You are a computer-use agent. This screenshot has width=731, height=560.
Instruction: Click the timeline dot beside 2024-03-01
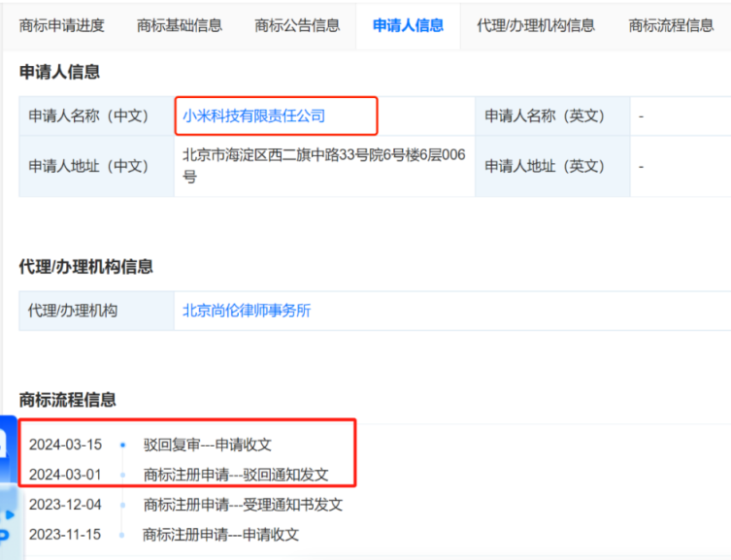tap(122, 475)
